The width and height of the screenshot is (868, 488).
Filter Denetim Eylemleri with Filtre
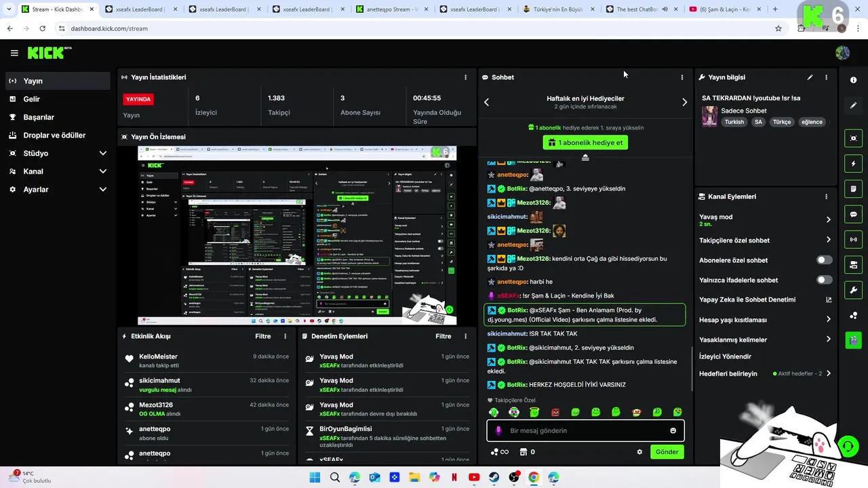click(x=443, y=336)
